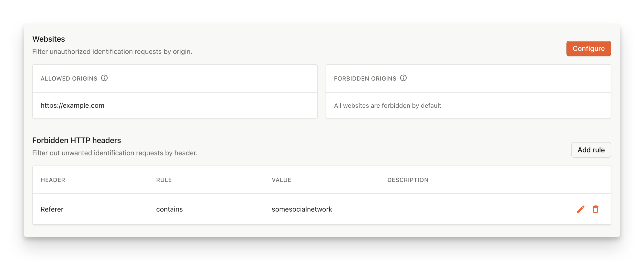Click the HEADER column label

coord(53,180)
